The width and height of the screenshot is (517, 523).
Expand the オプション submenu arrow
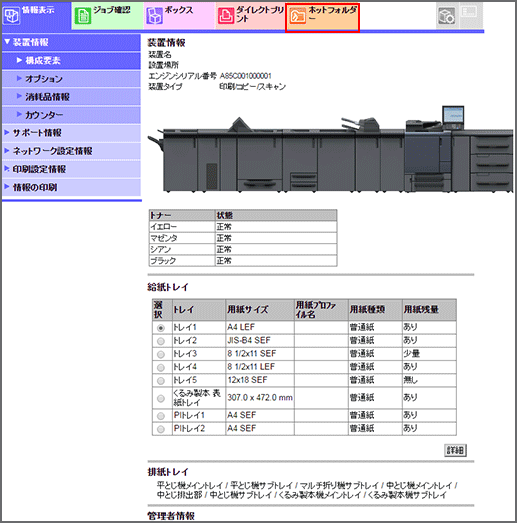coord(19,78)
